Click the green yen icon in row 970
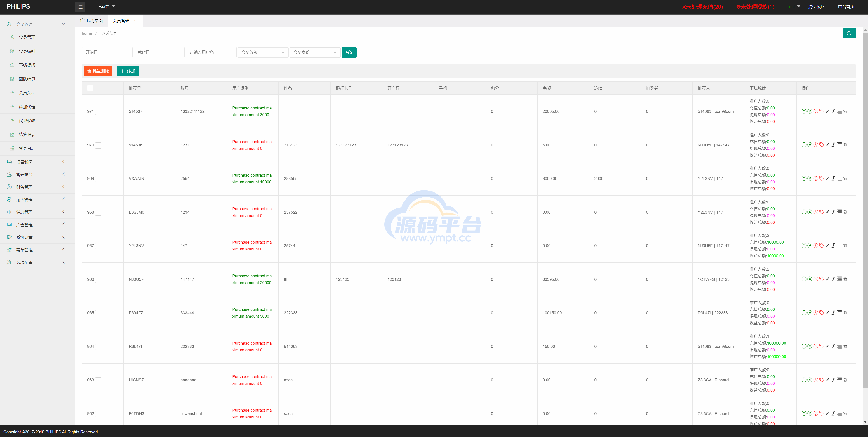Image resolution: width=868 pixels, height=437 pixels. (x=810, y=145)
